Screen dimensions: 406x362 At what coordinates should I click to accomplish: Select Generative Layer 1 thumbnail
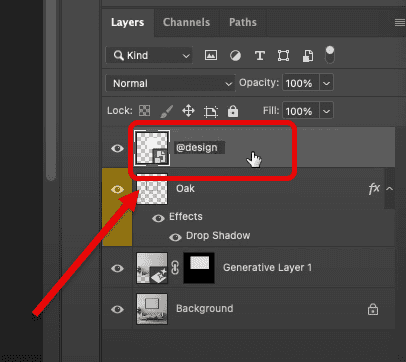(152, 268)
